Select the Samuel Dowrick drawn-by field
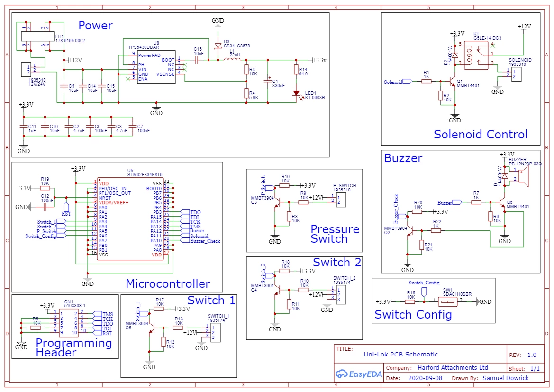Screen dimensions: 554x392 [506, 378]
